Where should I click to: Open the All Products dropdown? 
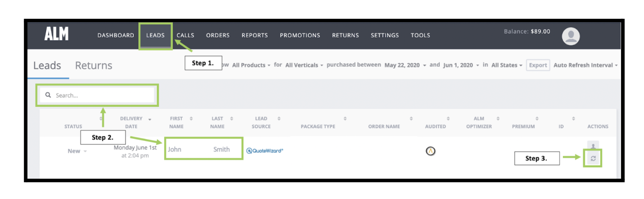point(251,65)
